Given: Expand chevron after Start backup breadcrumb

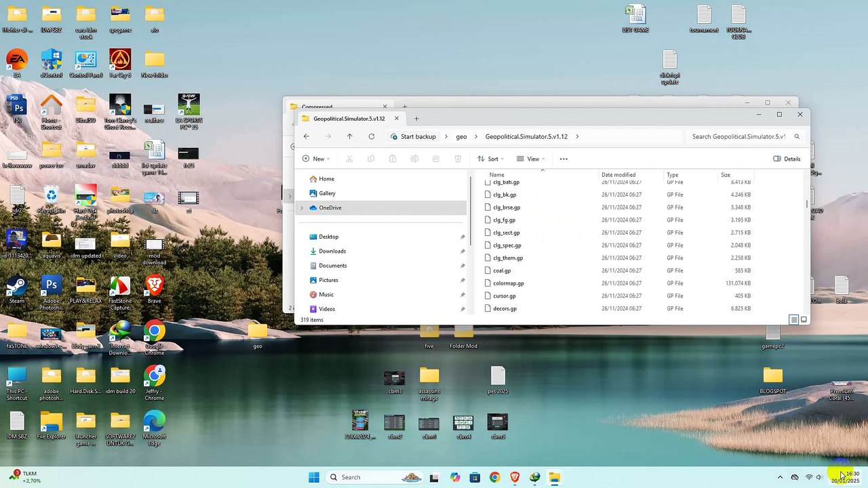Looking at the screenshot, I should 446,136.
